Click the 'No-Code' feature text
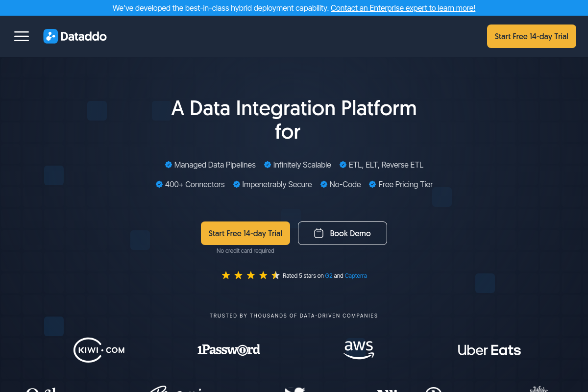The image size is (588, 392). click(x=345, y=185)
